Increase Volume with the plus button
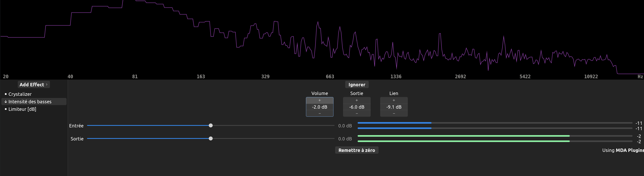The image size is (644, 176). tap(320, 100)
